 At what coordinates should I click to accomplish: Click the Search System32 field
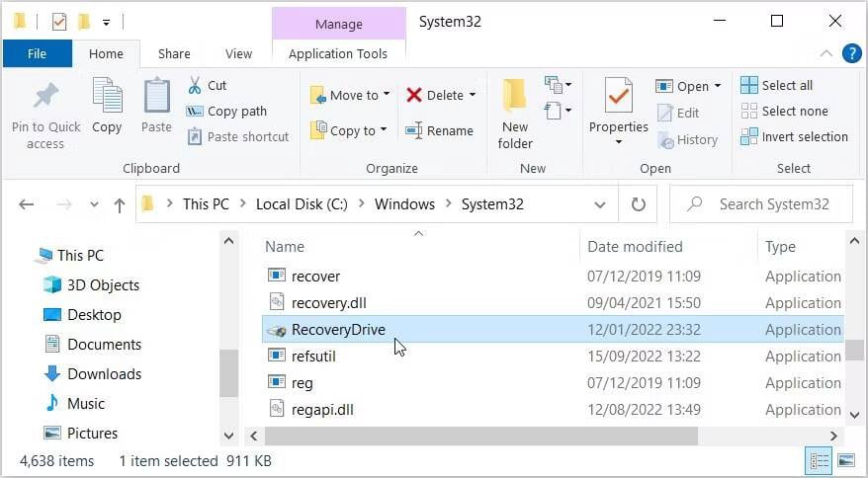[761, 204]
